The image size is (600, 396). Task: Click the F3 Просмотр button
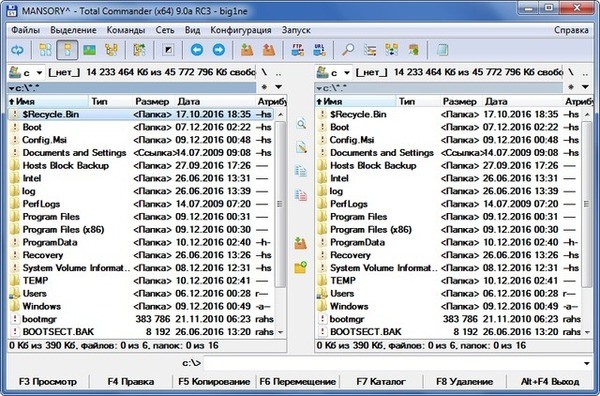pyautogui.click(x=48, y=381)
